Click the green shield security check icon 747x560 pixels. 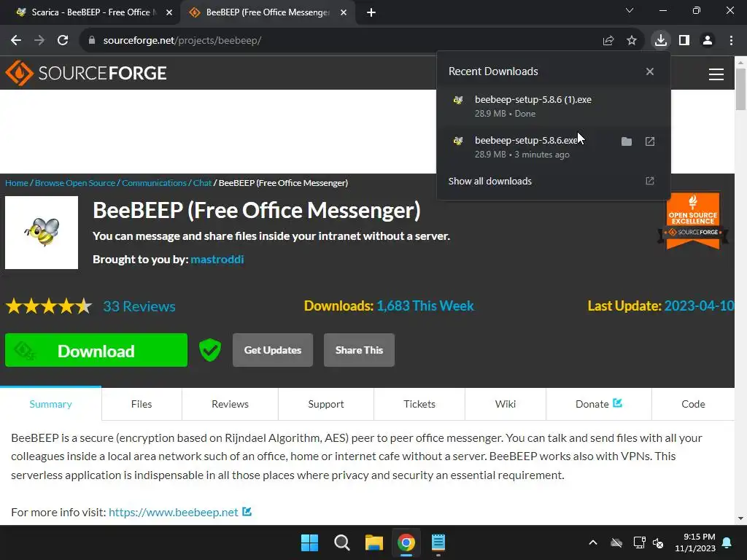point(209,350)
